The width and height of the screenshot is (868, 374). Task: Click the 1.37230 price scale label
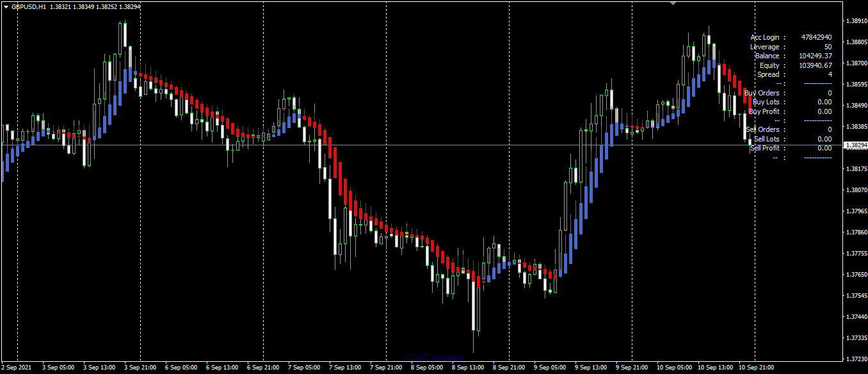[x=856, y=359]
